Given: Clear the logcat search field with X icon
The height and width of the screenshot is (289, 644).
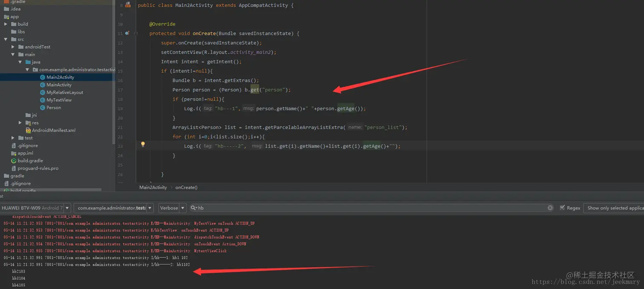Looking at the screenshot, I should [x=550, y=208].
